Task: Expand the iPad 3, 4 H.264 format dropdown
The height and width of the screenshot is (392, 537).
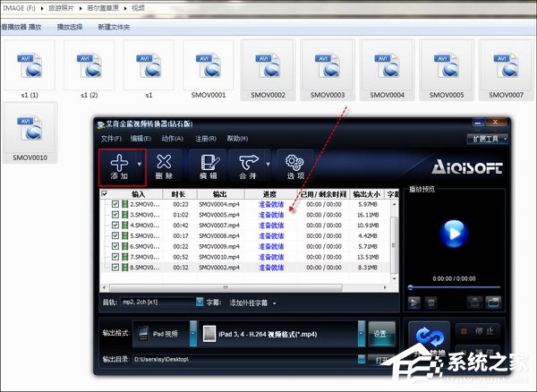Action: [x=361, y=334]
